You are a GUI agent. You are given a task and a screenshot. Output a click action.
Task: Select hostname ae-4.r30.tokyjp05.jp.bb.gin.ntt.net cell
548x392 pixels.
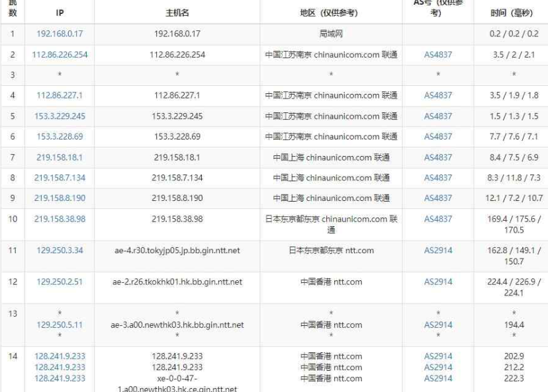click(x=177, y=251)
